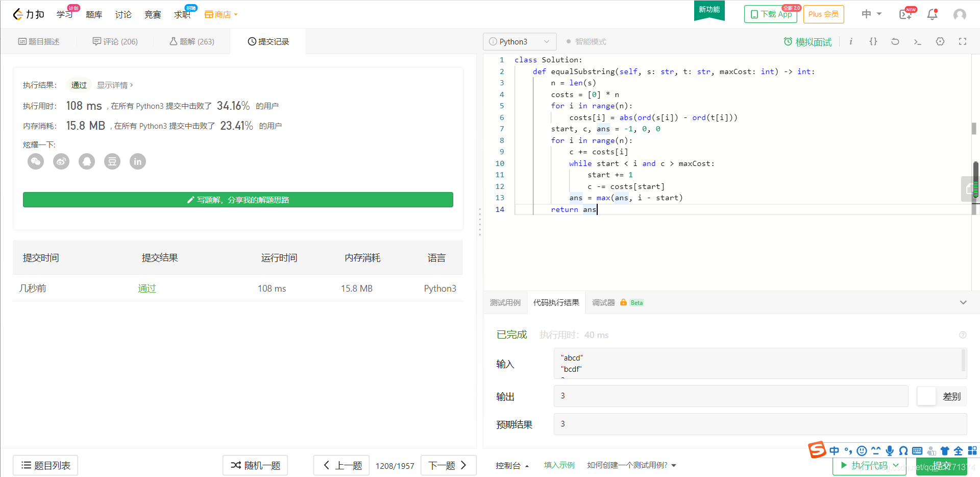Open 学习 in top navigation
Image resolution: width=980 pixels, height=477 pixels.
64,14
